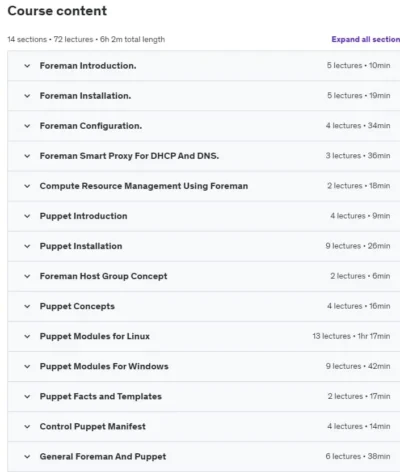Expand Compute Resource Management chevron
Viewport: 400px width, 472px height.
tap(27, 186)
